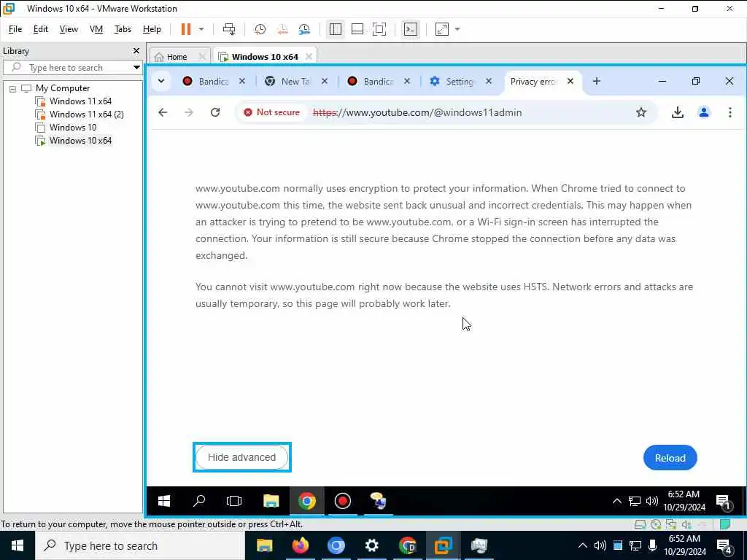The height and width of the screenshot is (560, 747).
Task: Open the guest volume icon
Action: point(651,501)
